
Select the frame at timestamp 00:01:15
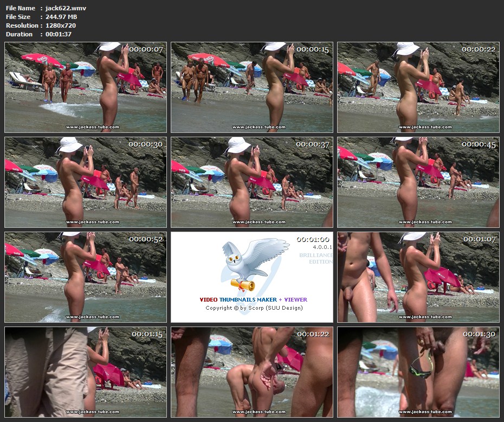click(86, 372)
